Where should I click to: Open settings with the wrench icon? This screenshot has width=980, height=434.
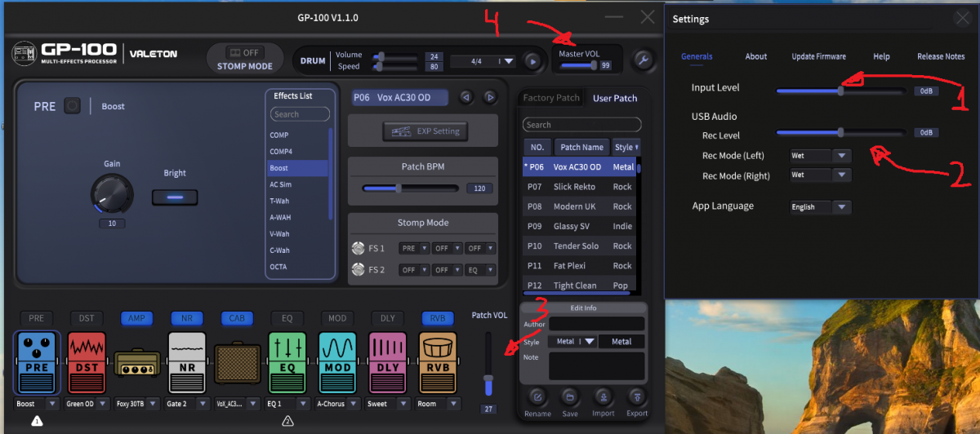point(644,60)
